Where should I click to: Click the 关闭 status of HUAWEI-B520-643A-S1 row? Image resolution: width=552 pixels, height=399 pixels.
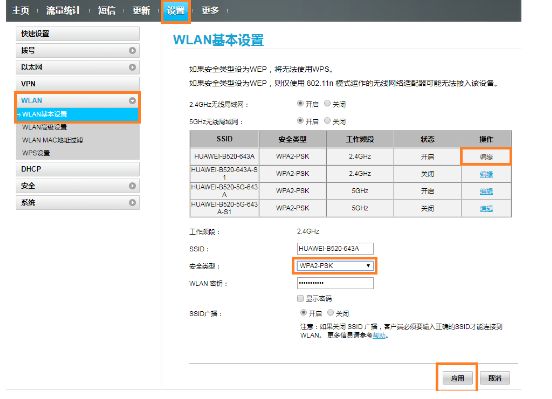427,174
